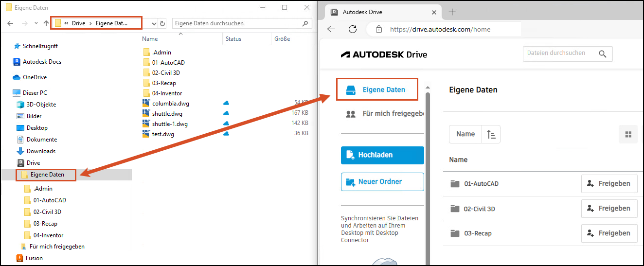The width and height of the screenshot is (644, 266).
Task: Select 01-AutoCAD folder in file list
Action: 164,63
